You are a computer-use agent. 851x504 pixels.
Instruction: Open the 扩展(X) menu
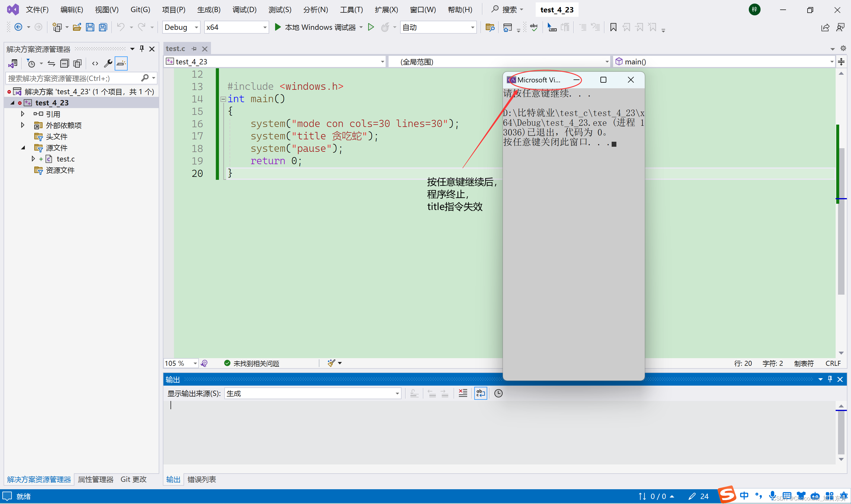click(x=386, y=9)
